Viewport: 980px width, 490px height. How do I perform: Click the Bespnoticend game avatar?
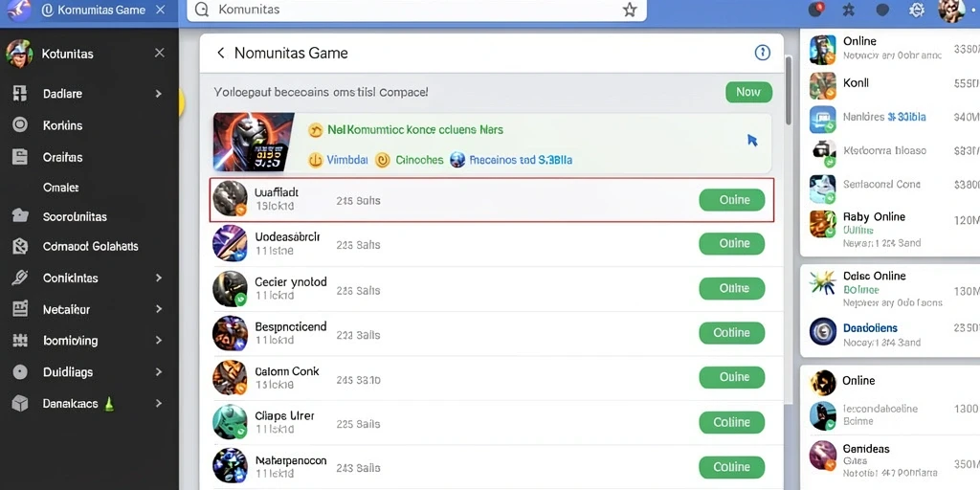tap(230, 333)
